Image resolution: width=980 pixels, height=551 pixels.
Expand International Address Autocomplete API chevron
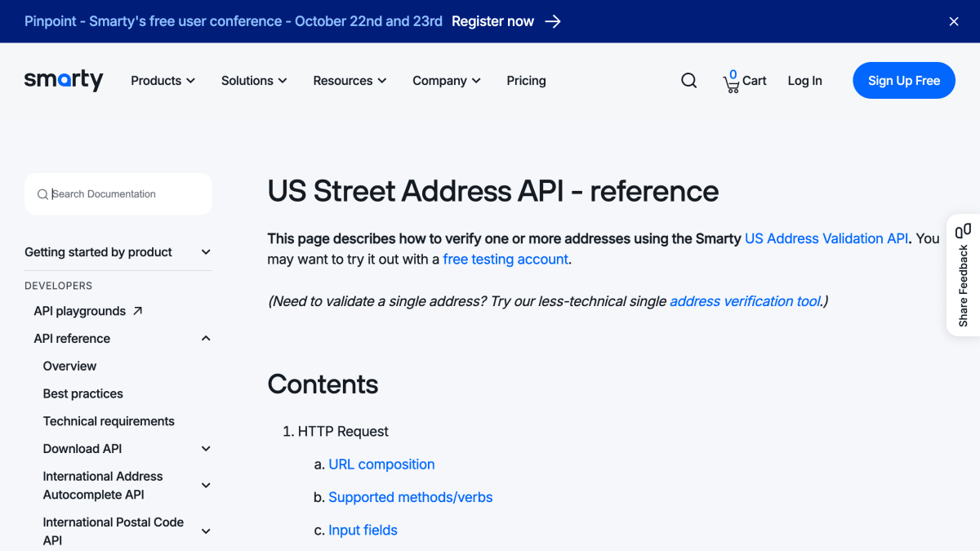point(206,486)
